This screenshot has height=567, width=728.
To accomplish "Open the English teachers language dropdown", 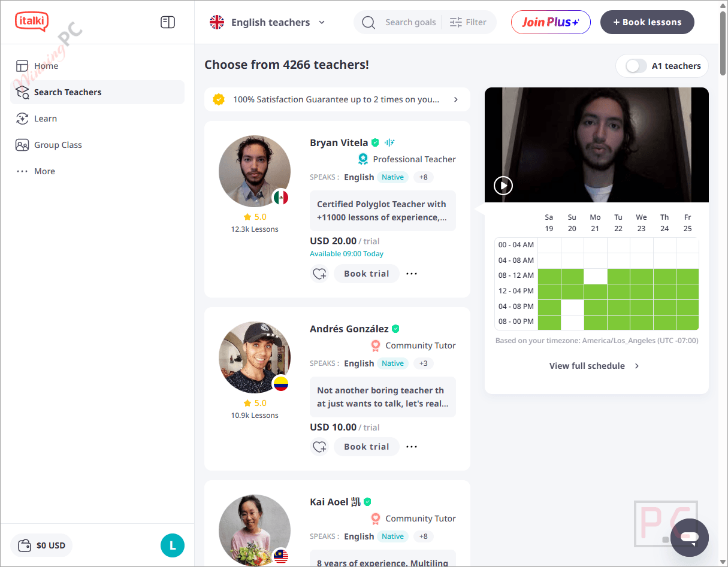I will pos(267,22).
